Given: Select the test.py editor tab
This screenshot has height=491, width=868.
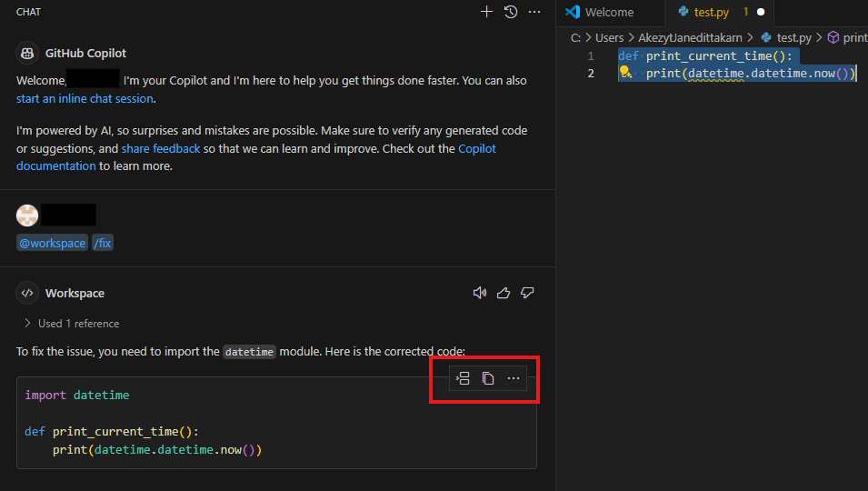Looking at the screenshot, I should (712, 12).
